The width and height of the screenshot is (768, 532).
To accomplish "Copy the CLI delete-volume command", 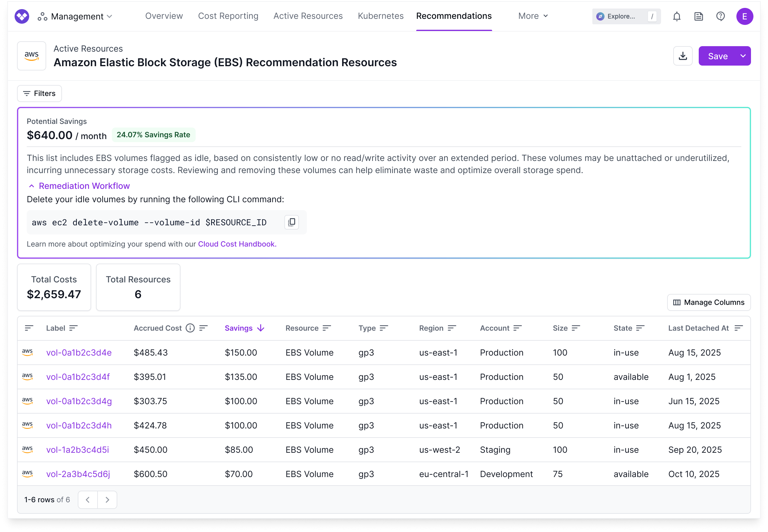I will point(291,222).
